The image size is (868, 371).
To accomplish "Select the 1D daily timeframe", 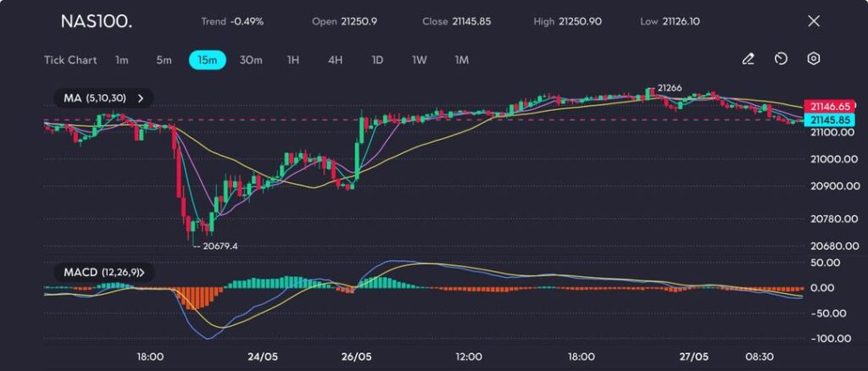I will [x=378, y=60].
